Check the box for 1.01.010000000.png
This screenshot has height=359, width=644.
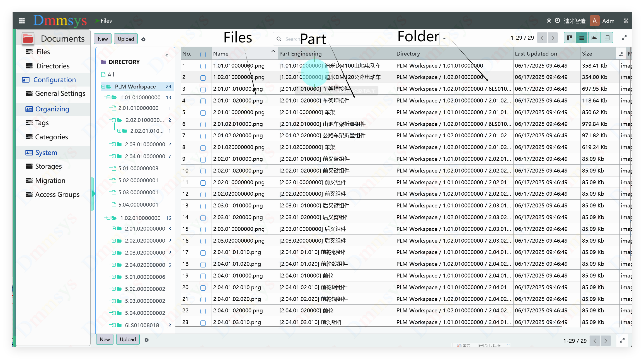click(x=203, y=66)
